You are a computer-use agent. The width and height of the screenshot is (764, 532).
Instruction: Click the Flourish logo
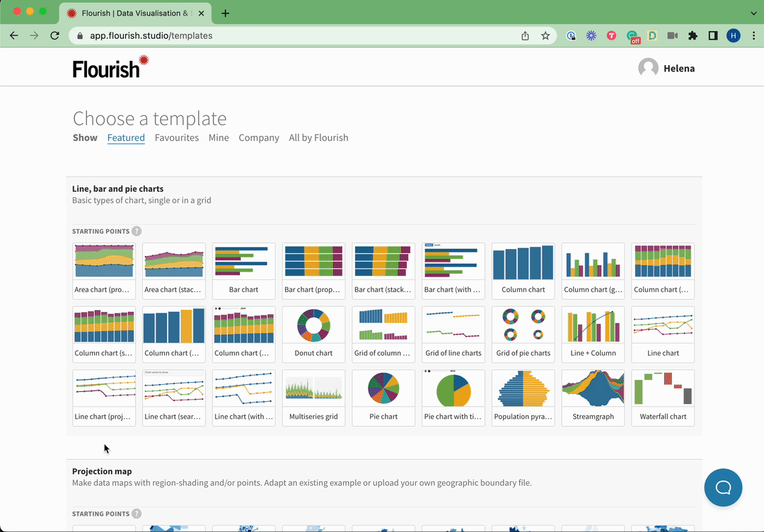tap(110, 66)
